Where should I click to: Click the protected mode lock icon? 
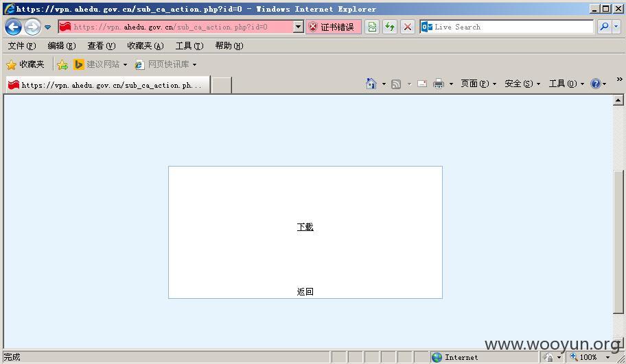(549, 357)
